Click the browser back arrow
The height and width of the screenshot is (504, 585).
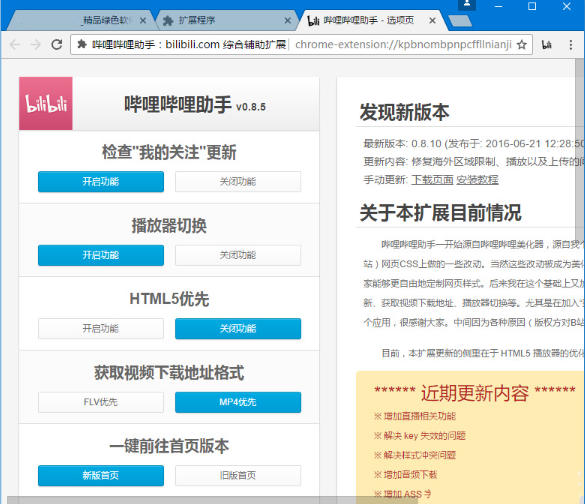pos(15,45)
